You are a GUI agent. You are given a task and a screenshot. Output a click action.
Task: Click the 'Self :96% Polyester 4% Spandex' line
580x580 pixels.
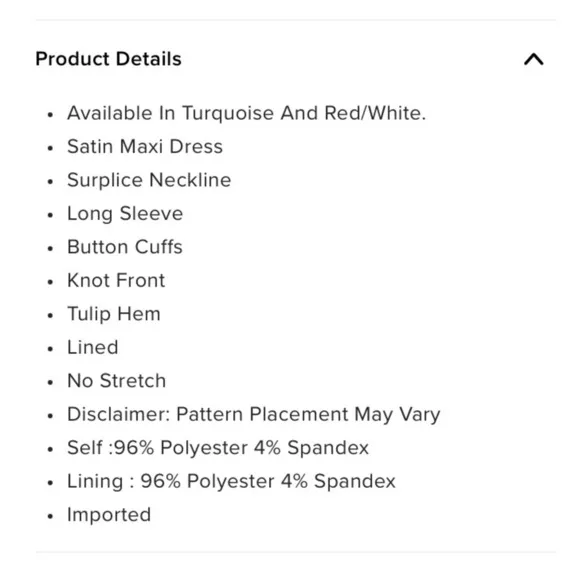(x=218, y=448)
